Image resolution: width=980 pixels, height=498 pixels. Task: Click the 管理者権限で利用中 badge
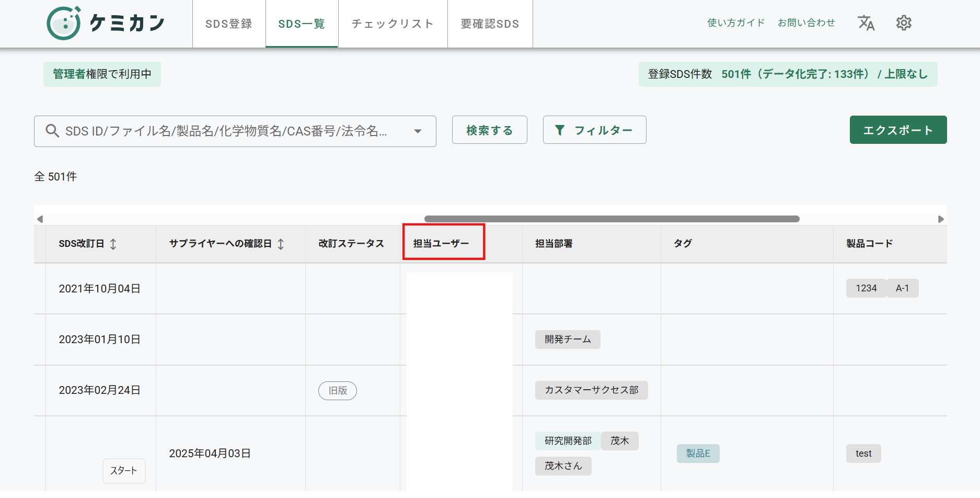point(102,74)
